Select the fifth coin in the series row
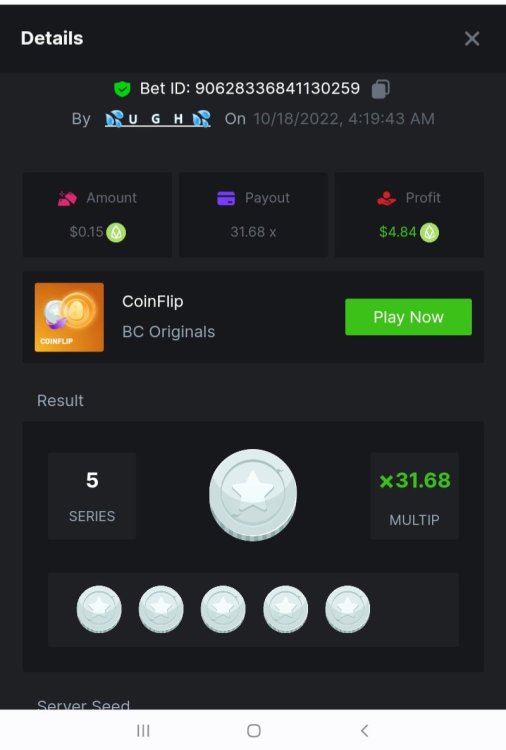Screen dimensions: 506x750 pyautogui.click(x=348, y=609)
